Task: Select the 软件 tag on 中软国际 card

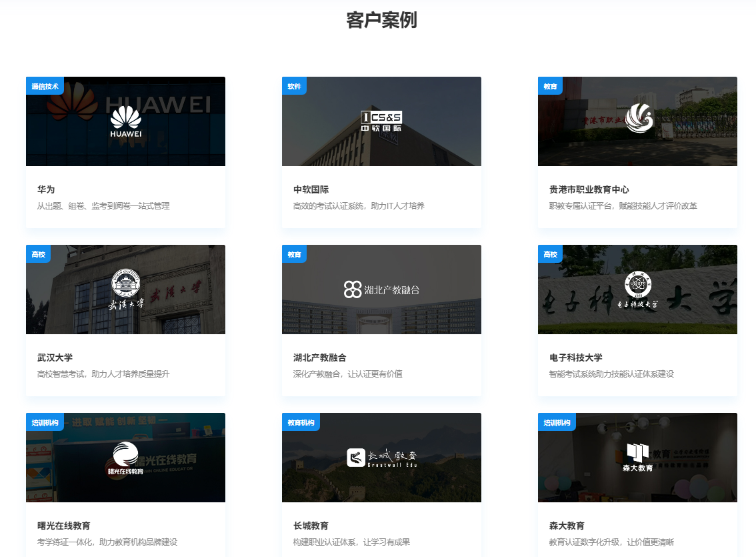Action: [294, 86]
